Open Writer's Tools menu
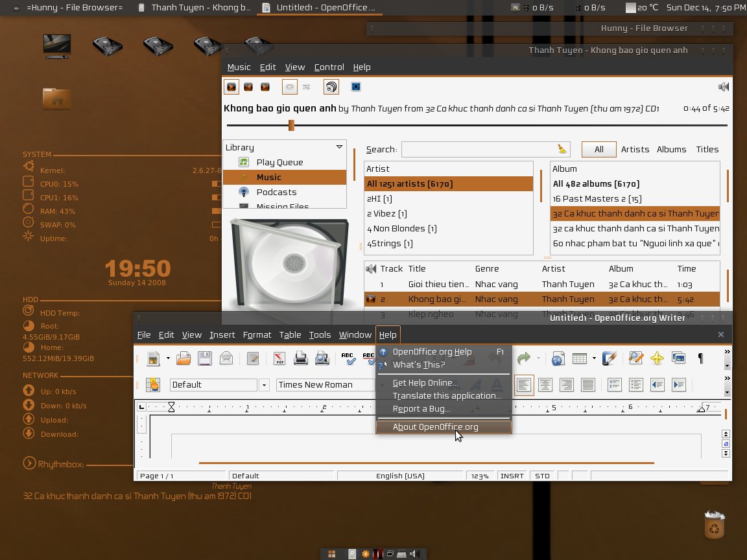747x560 pixels. pos(320,334)
